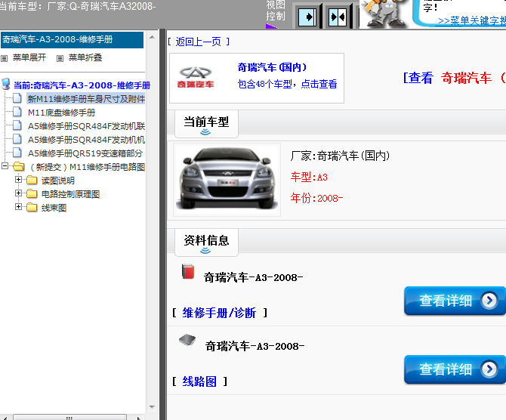This screenshot has width=506, height=420.
Task: Select tree item M11底盘维修手册
Action: coord(62,113)
